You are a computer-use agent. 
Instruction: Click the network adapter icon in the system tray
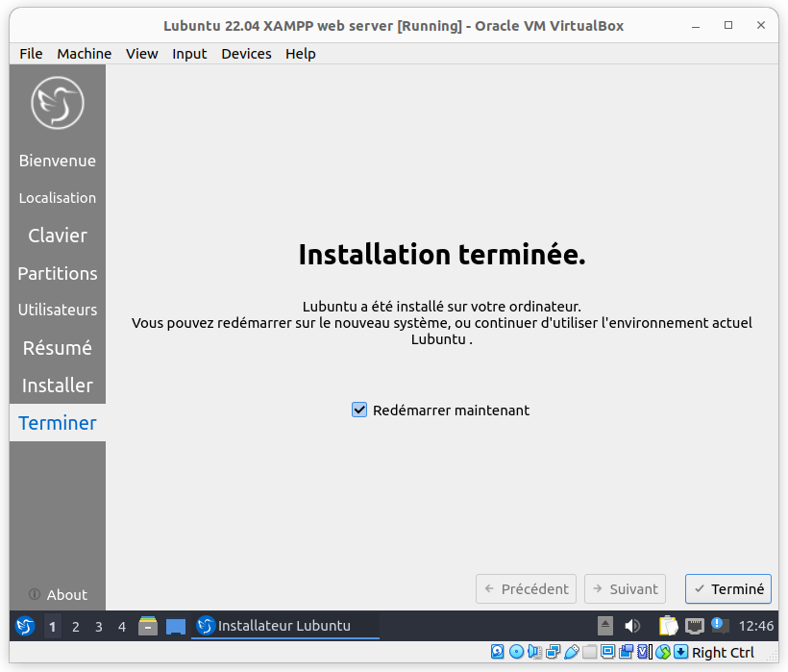coord(696,625)
